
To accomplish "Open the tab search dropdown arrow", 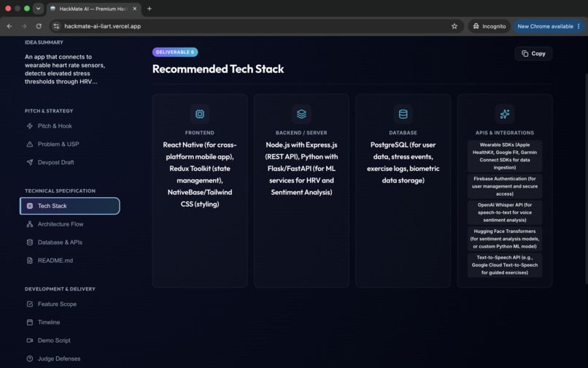I will point(38,9).
